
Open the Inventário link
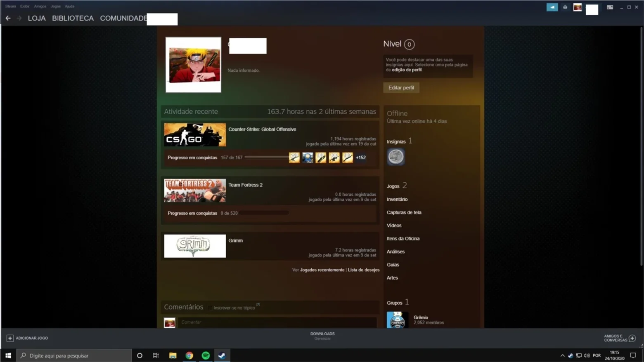(x=397, y=199)
